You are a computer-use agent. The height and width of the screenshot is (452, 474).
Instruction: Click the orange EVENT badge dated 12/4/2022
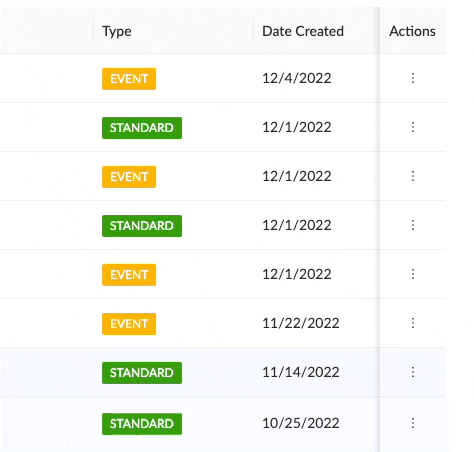[129, 79]
